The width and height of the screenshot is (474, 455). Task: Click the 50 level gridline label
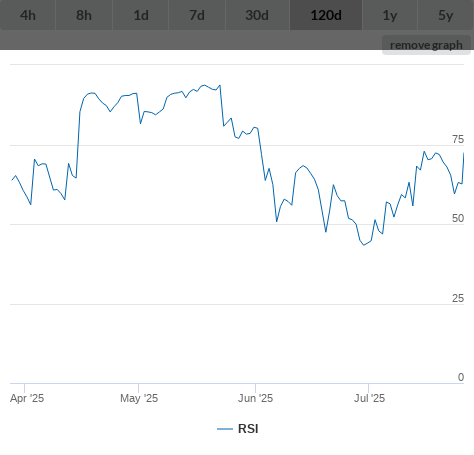(458, 218)
